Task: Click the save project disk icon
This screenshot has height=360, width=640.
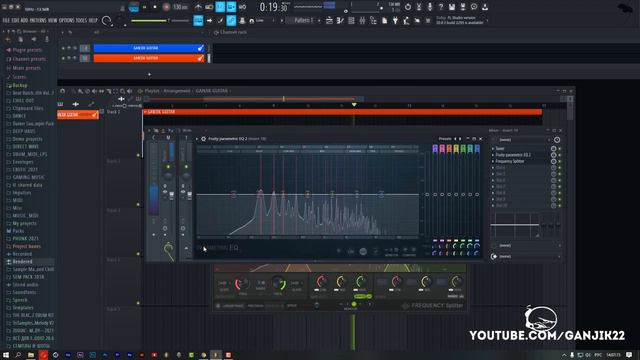Action: pyautogui.click(x=452, y=7)
